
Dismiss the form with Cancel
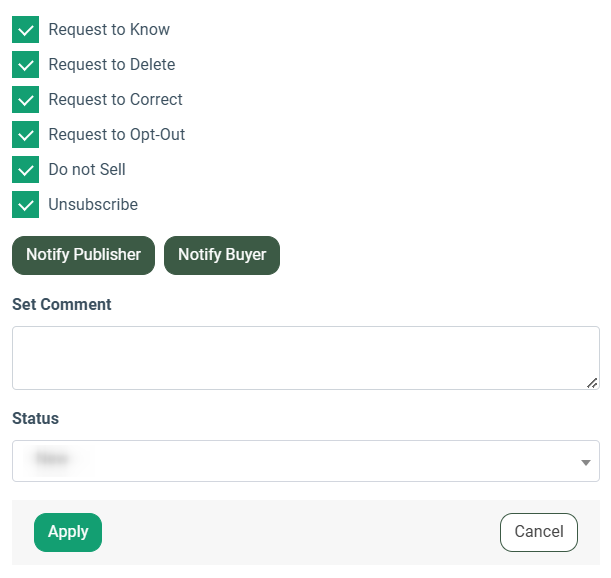point(538,532)
